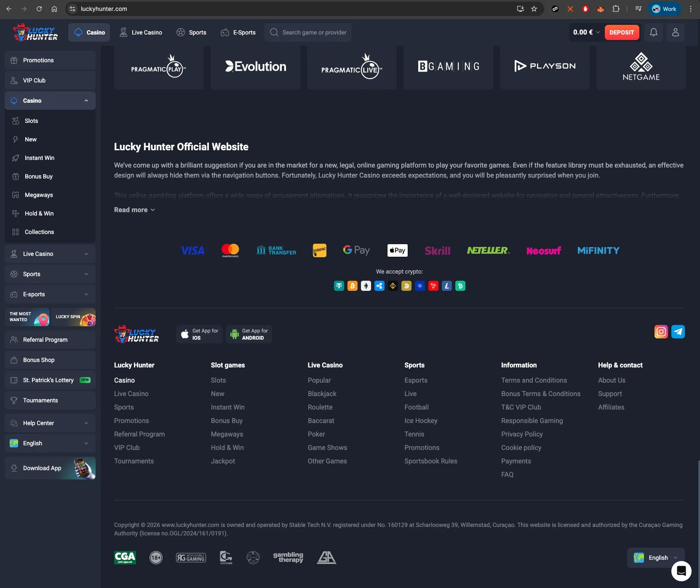Open Megaways in sidebar menu
This screenshot has width=700, height=588.
[x=50, y=195]
